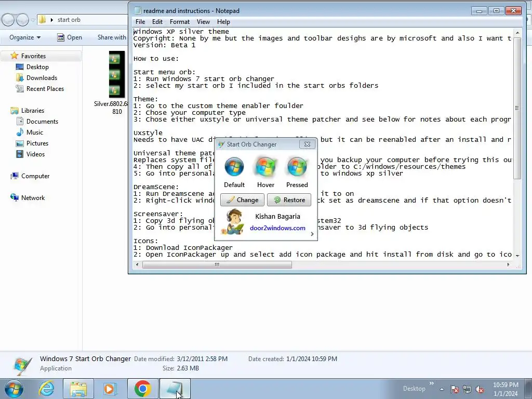Maximize the Notepad window
532x399 pixels.
[496, 11]
